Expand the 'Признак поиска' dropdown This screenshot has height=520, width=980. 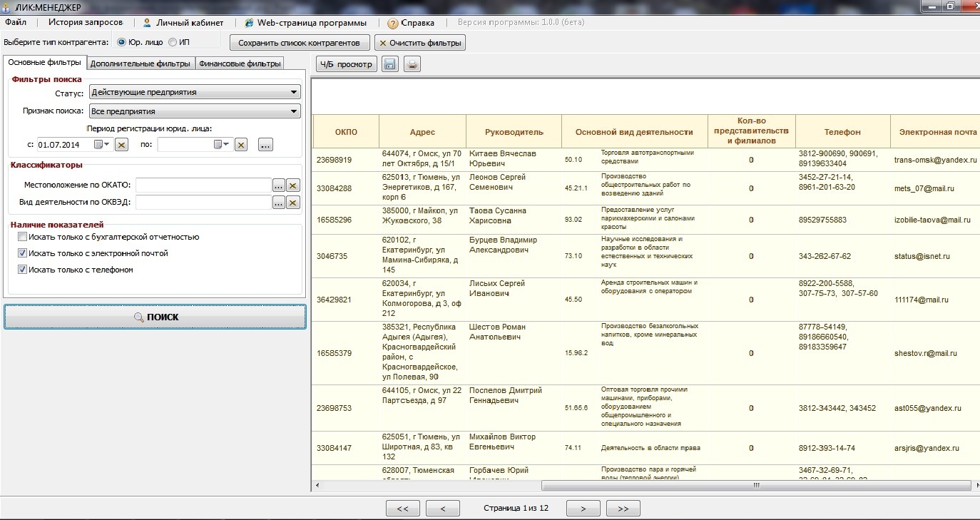click(x=294, y=111)
